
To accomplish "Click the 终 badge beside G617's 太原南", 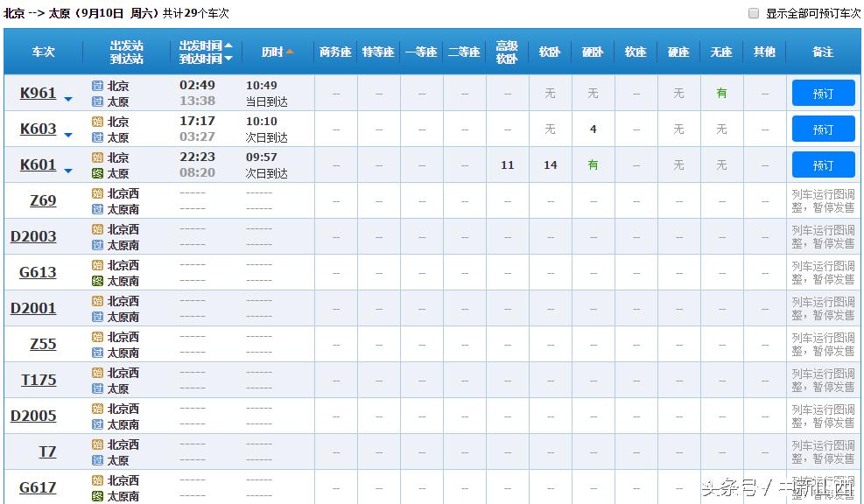I will [98, 496].
